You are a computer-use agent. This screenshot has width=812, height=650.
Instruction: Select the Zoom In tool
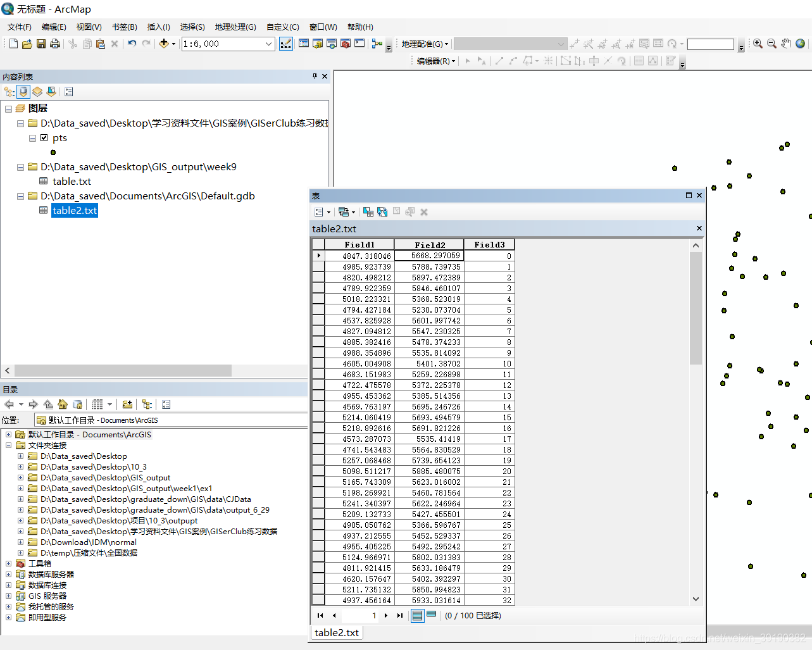758,44
